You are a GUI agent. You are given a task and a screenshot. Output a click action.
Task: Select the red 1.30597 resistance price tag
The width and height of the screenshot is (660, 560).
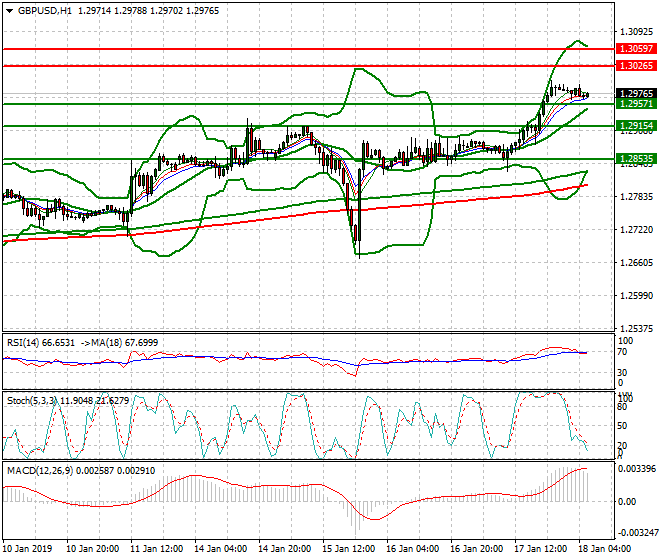[x=635, y=49]
